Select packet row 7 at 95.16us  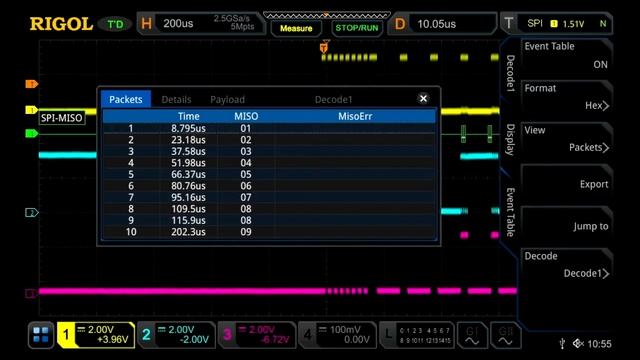pyautogui.click(x=269, y=197)
